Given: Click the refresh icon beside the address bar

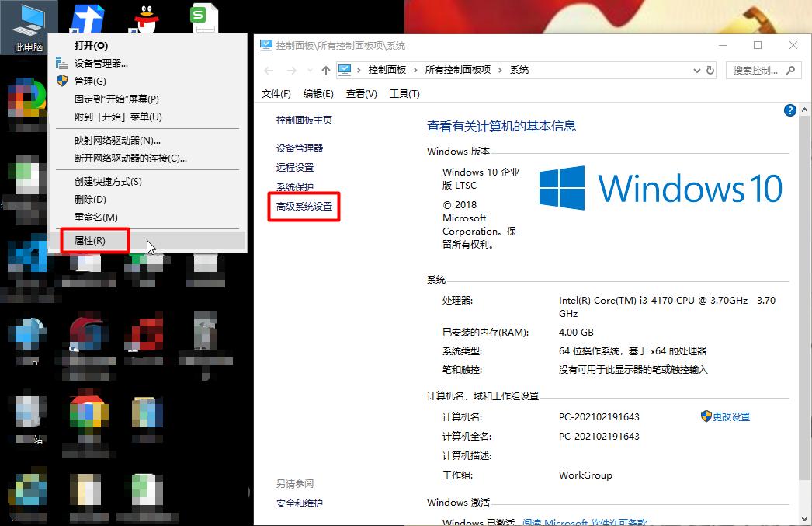Looking at the screenshot, I should [709, 70].
